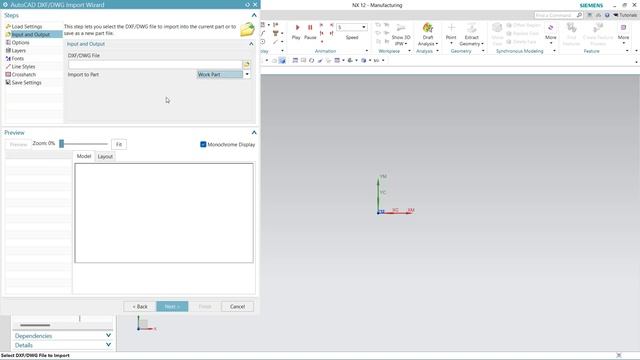640x360 pixels.
Task: Expand the Extract Geometry dropdown arrow
Action: [482, 44]
